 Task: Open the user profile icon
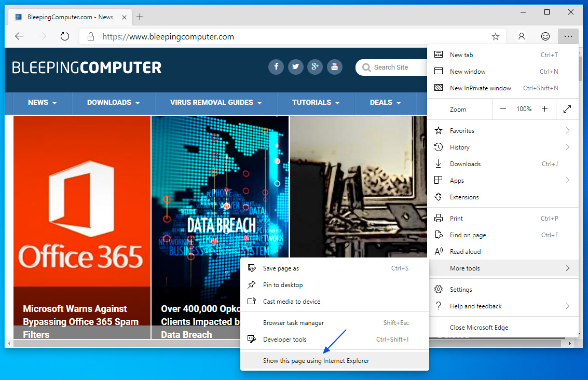click(x=521, y=36)
